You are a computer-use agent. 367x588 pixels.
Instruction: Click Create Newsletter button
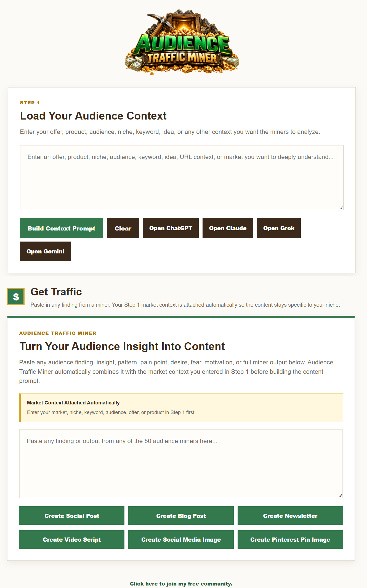point(290,516)
